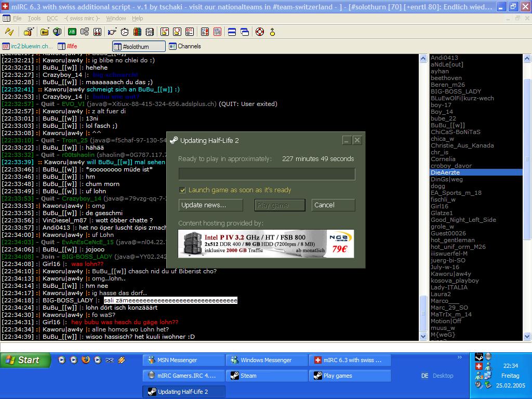532x399 pixels.
Task: Open the Steam taskbar button
Action: pos(267,376)
